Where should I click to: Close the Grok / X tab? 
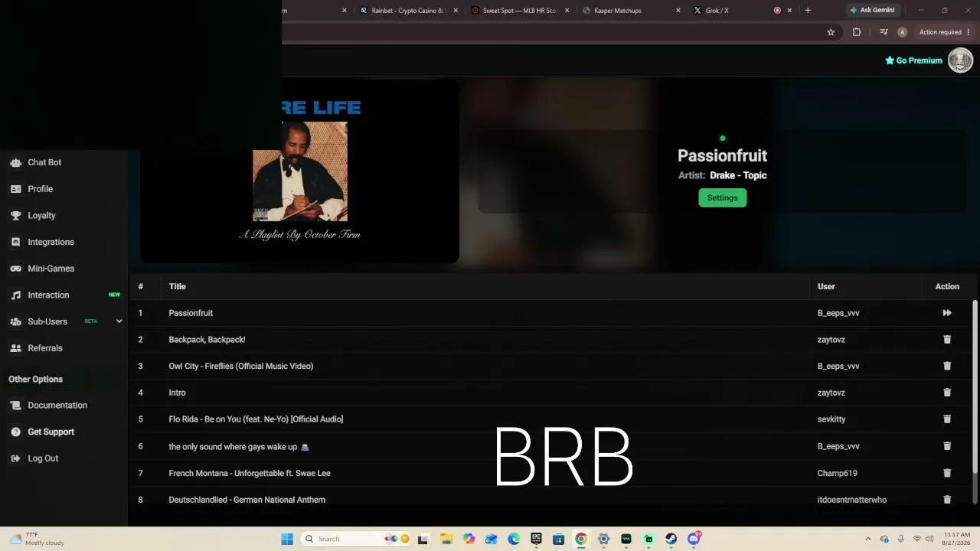coord(789,11)
